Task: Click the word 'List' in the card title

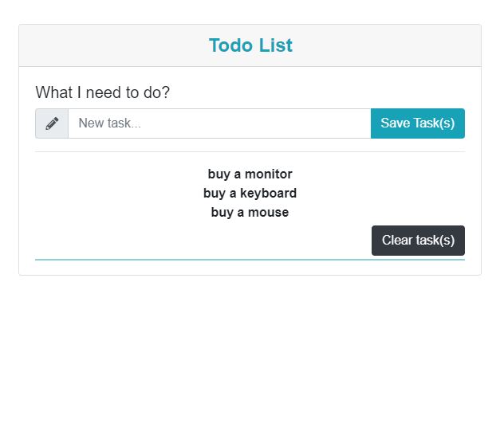Action: coord(276,45)
